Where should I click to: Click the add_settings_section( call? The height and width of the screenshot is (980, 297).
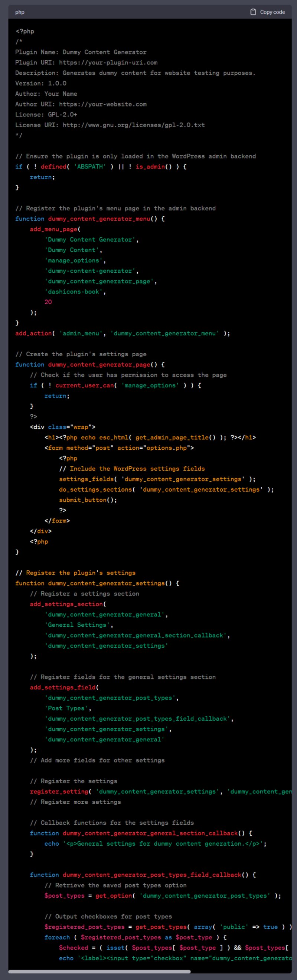(68, 604)
